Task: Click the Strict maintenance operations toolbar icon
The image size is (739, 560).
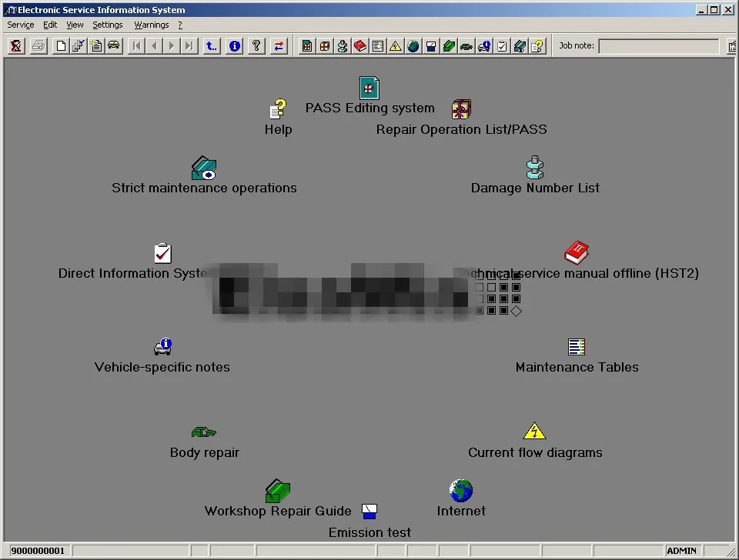Action: tap(520, 45)
